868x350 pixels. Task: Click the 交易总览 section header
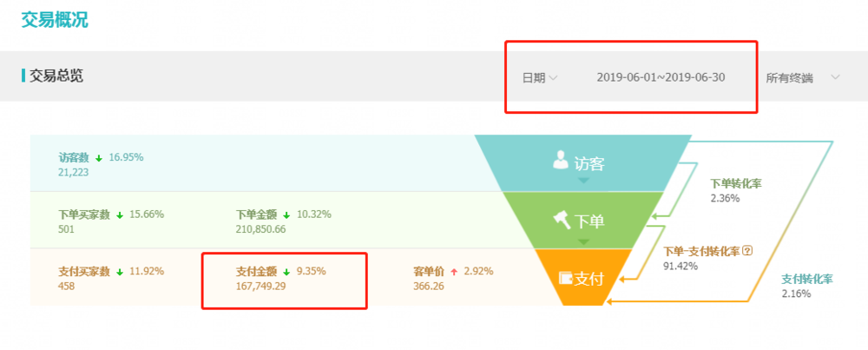pyautogui.click(x=56, y=76)
